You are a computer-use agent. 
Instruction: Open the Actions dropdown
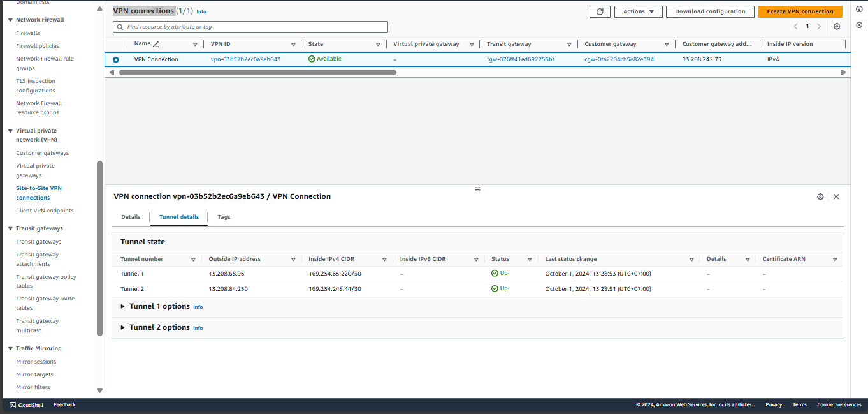click(638, 11)
